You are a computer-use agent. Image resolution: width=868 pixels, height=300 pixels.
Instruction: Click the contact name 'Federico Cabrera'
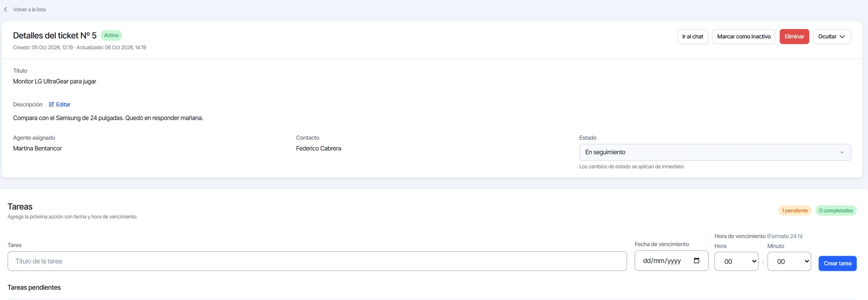319,148
